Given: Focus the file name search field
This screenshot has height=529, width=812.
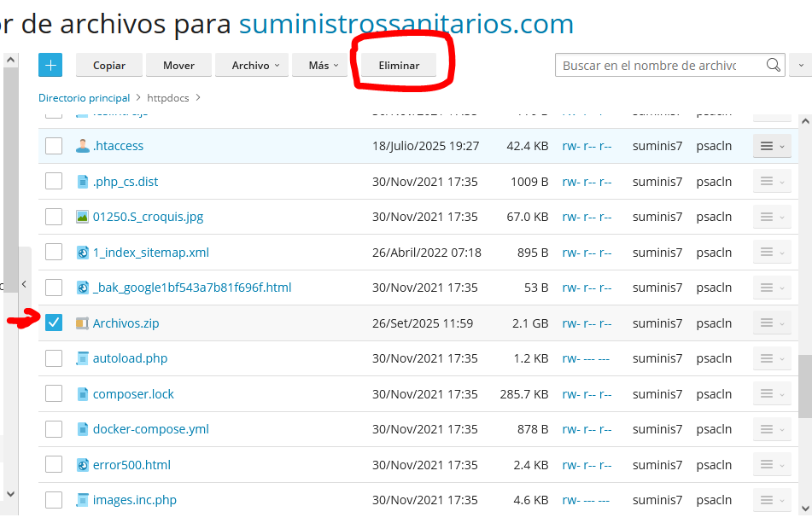Looking at the screenshot, I should click(660, 65).
